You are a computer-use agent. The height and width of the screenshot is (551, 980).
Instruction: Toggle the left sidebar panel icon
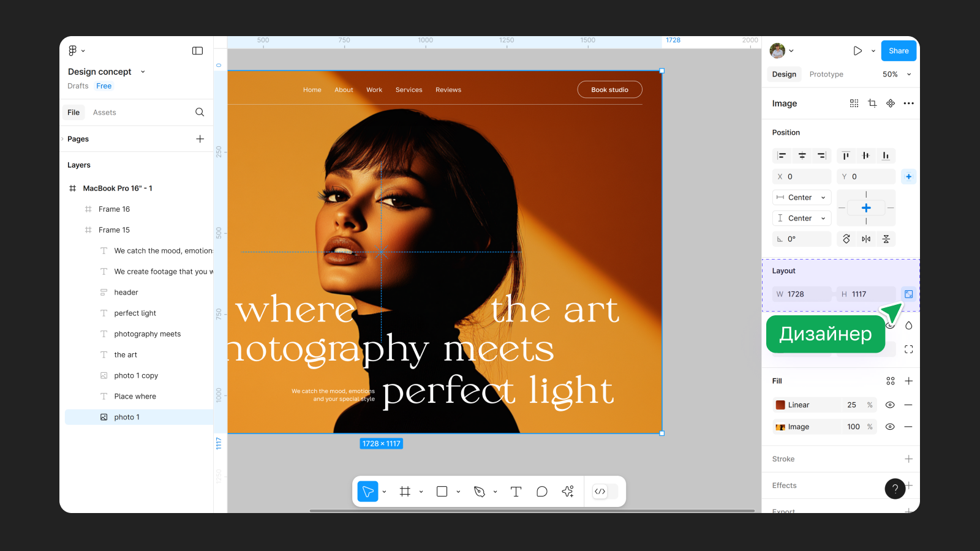[197, 51]
